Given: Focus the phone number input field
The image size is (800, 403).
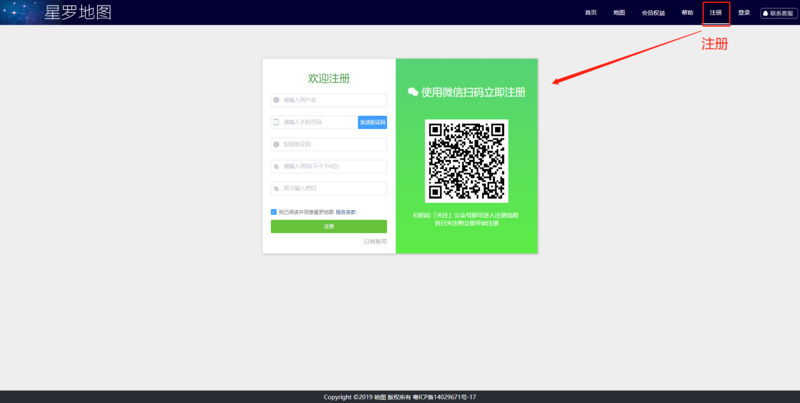Looking at the screenshot, I should tap(314, 122).
